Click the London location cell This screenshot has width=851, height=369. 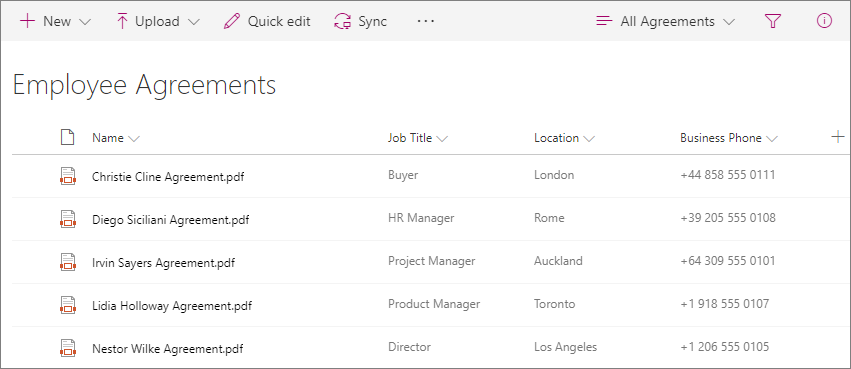(x=554, y=175)
